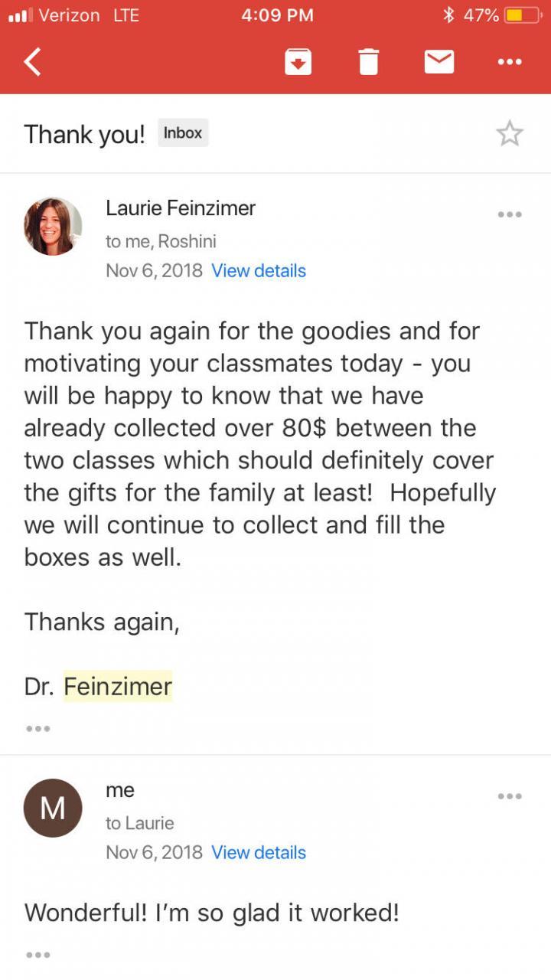Image resolution: width=551 pixels, height=980 pixels.
Task: Open the top toolbar more options menu
Action: 510,61
